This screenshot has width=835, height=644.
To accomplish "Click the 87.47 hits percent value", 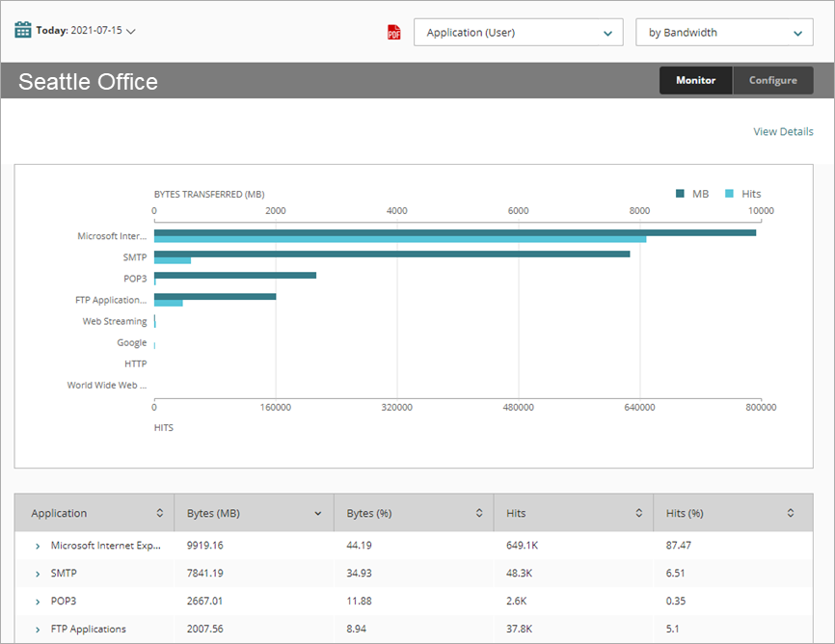I will 679,546.
